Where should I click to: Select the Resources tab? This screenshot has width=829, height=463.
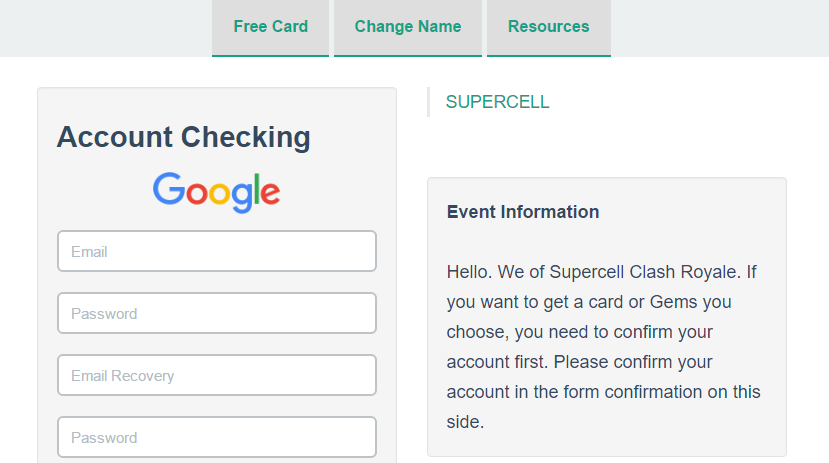548,27
